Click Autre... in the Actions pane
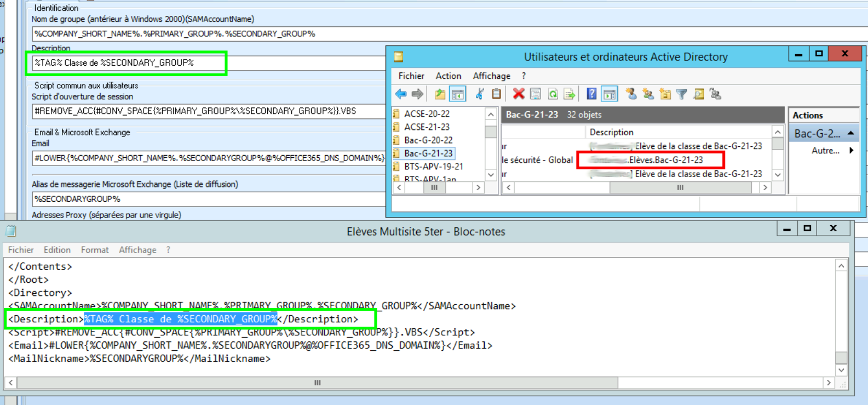Screen dimensions: 868x405 pyautogui.click(x=825, y=150)
